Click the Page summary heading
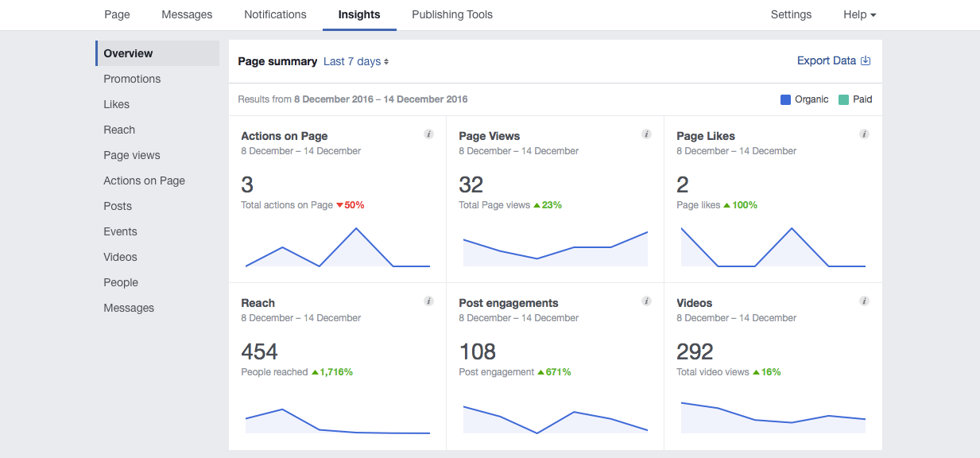This screenshot has height=458, width=980. 277,61
